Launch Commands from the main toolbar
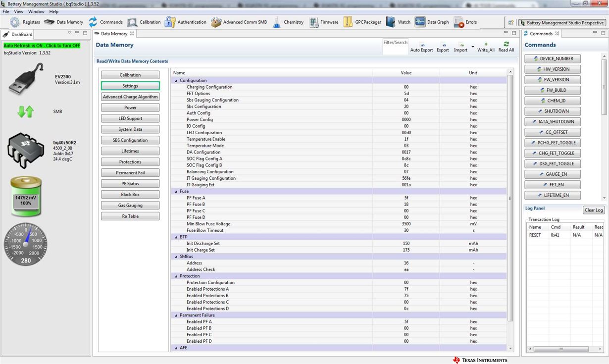This screenshot has width=609, height=364. (105, 22)
